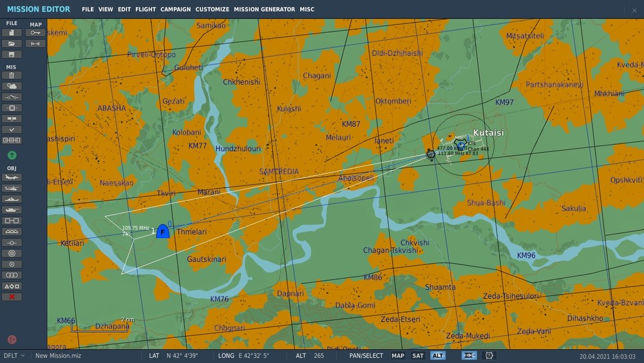Toggle the ALT map mode
This screenshot has height=363, width=644.
tap(438, 356)
